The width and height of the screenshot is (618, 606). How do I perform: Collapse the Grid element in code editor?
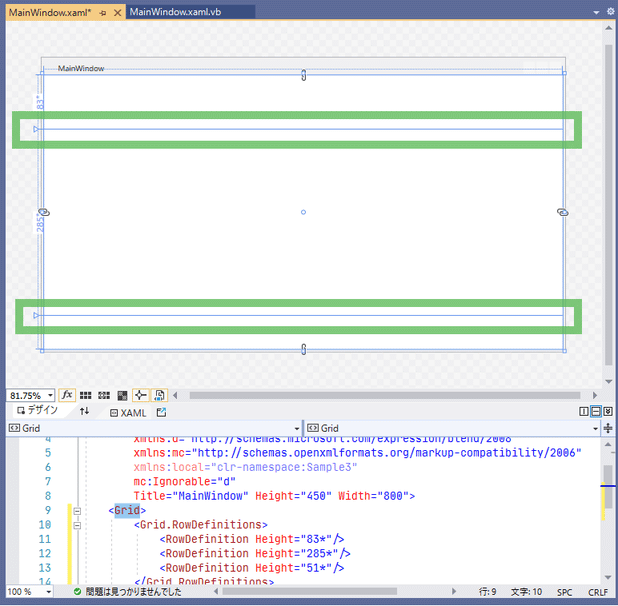[77, 510]
